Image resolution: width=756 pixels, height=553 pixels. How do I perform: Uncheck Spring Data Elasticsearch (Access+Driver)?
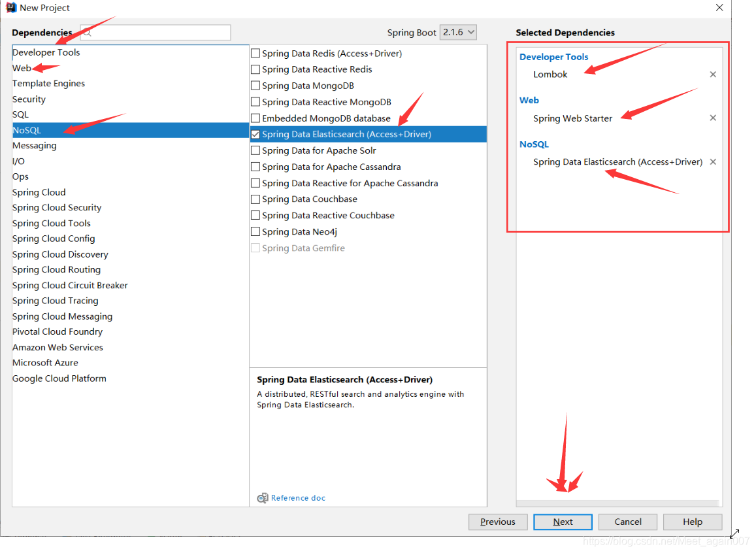[x=255, y=135]
